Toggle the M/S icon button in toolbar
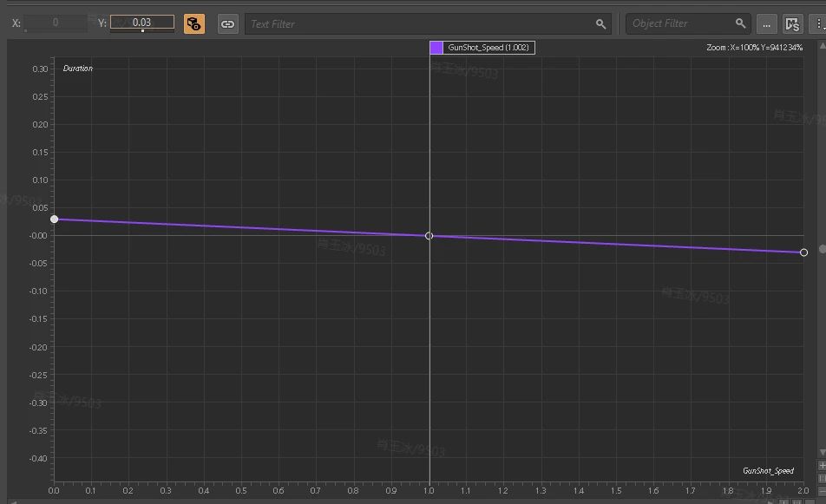Viewport: 826px width, 504px height. pos(792,23)
